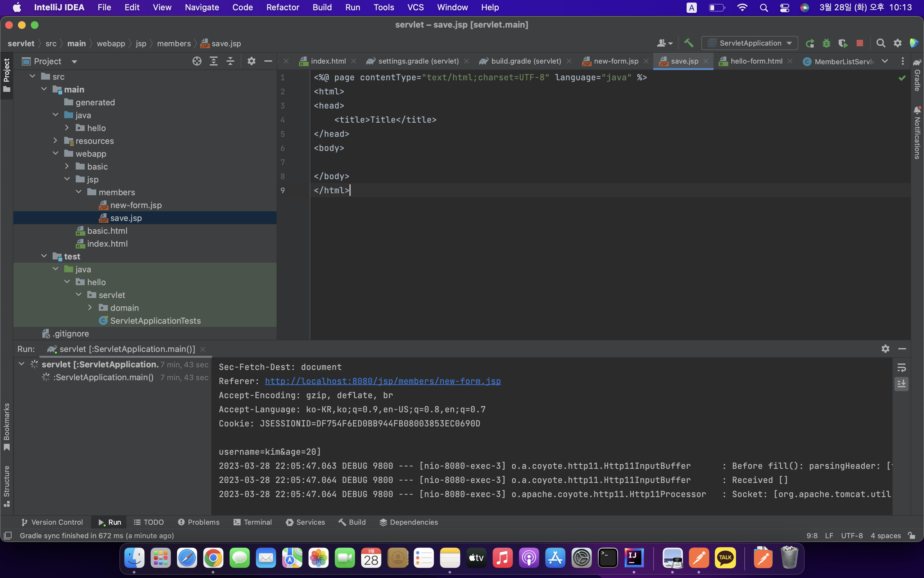The image size is (924, 578).
Task: Open editor tabs more options menu
Action: 903,61
